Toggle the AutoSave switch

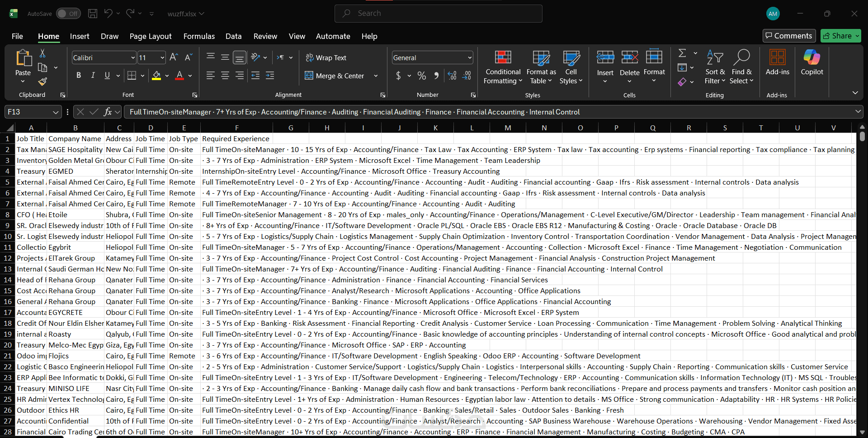point(68,14)
